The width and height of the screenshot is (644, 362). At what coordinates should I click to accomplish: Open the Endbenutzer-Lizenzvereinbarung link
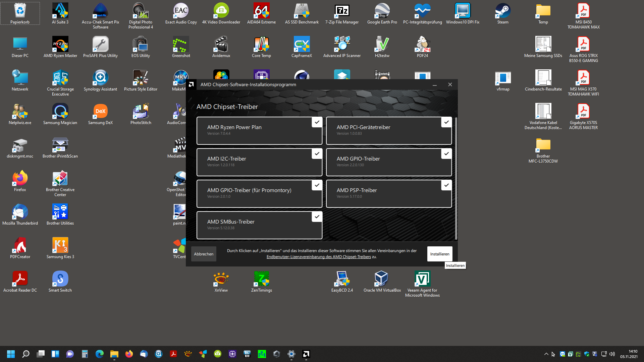coord(318,257)
